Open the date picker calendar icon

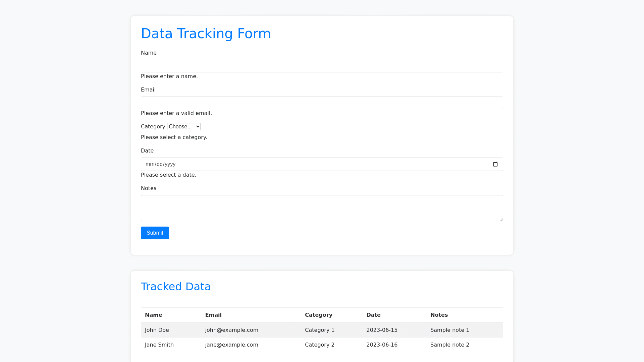point(495,164)
